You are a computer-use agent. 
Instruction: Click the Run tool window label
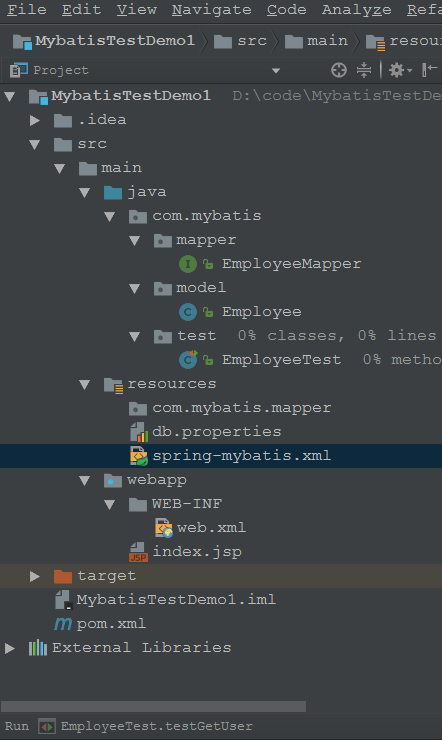click(x=17, y=726)
